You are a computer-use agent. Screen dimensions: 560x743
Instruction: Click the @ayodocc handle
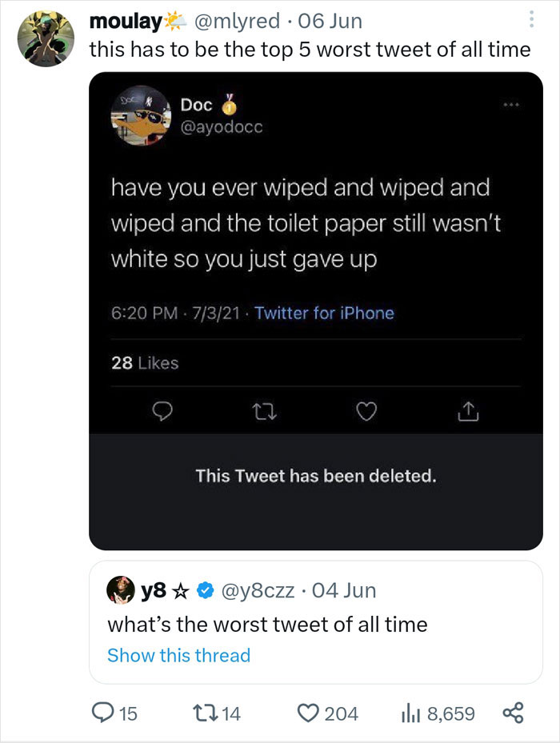(x=221, y=126)
